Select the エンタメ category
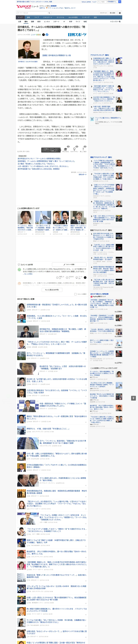The width and height of the screenshot is (138, 644). click(47, 21)
